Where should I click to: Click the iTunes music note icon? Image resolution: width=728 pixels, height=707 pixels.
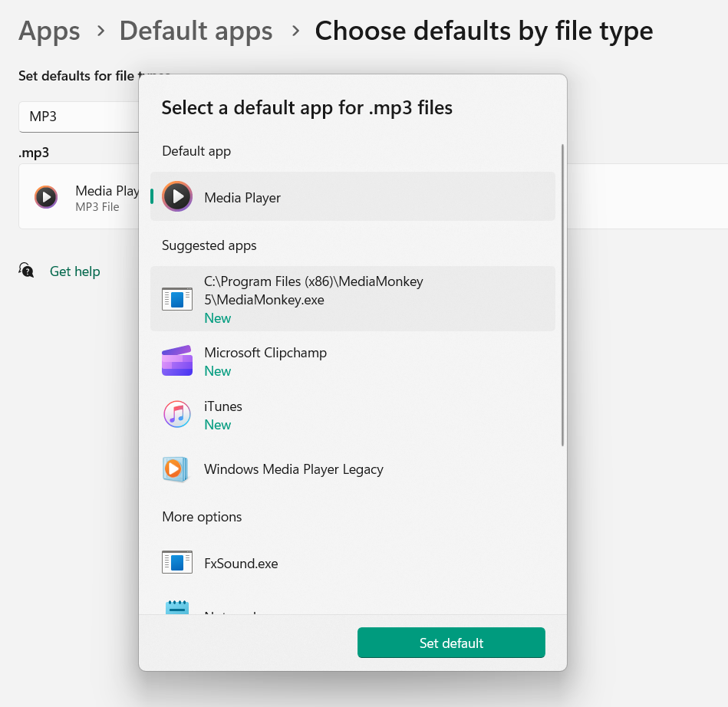(x=177, y=415)
